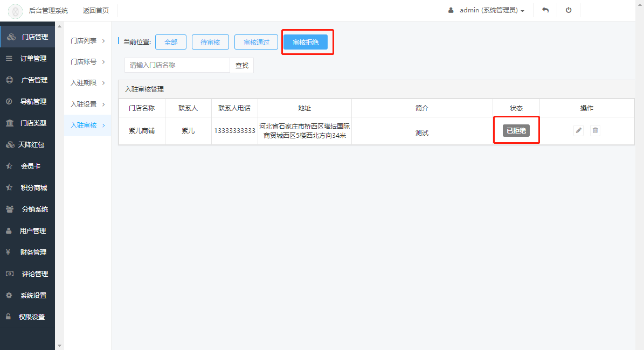This screenshot has height=350, width=644.
Task: Click the 河北省石家庄市 address cell
Action: pyautogui.click(x=304, y=131)
